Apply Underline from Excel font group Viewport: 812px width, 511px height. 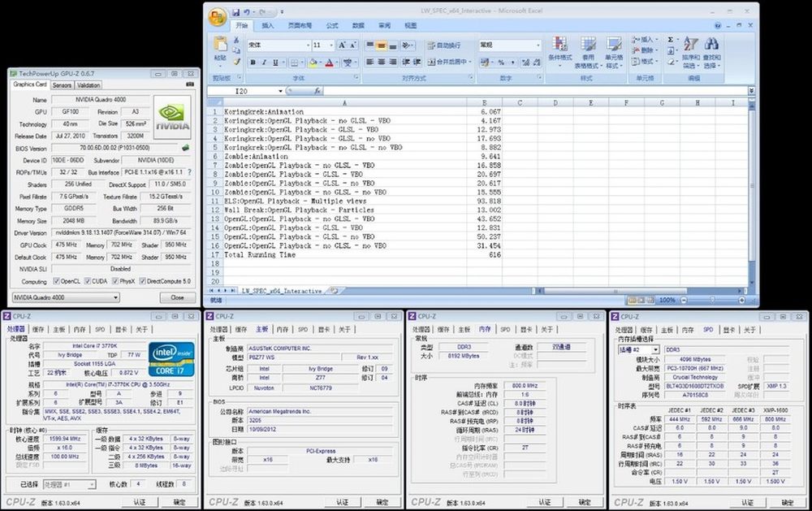pos(275,63)
